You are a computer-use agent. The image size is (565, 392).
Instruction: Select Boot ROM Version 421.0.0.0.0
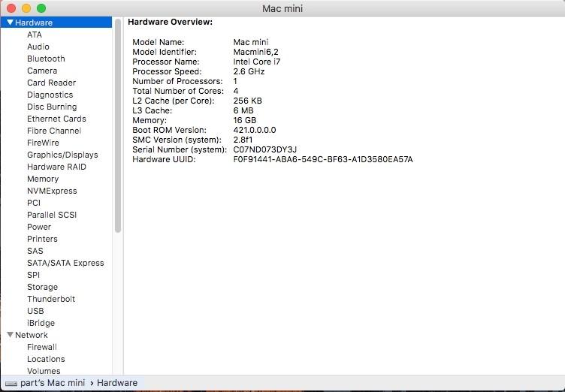pyautogui.click(x=255, y=130)
